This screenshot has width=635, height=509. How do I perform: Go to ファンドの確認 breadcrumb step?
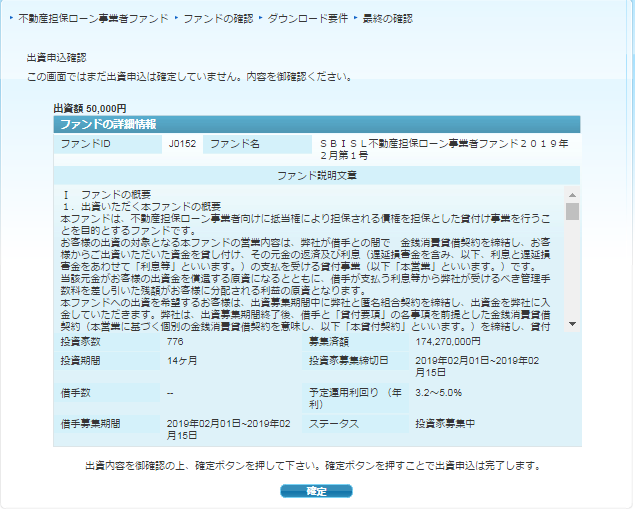(x=218, y=19)
